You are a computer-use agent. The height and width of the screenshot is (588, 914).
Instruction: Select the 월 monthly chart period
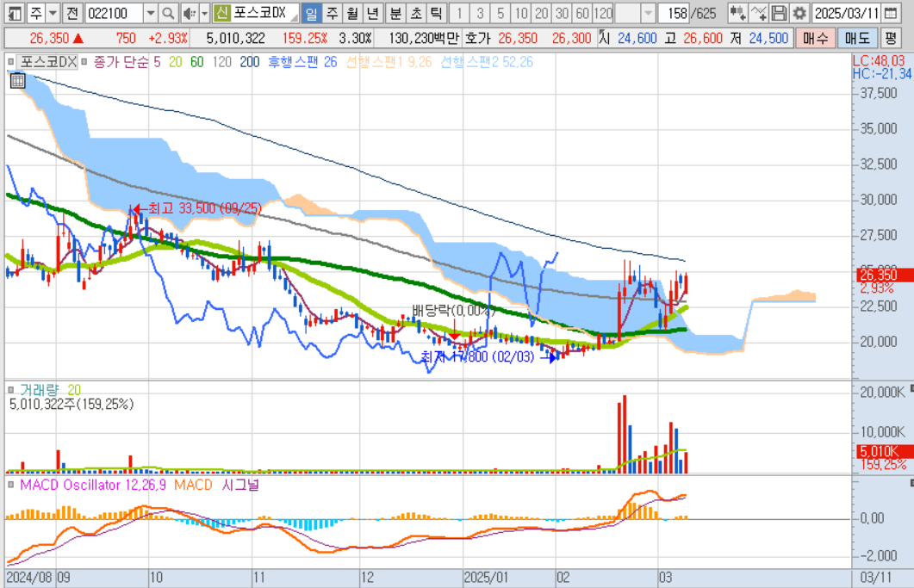coord(352,12)
